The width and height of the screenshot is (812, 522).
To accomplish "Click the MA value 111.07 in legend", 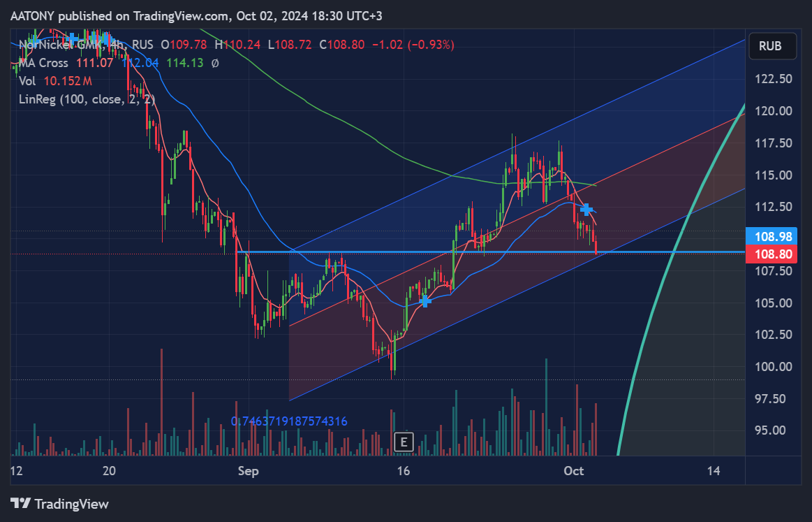I will [94, 64].
